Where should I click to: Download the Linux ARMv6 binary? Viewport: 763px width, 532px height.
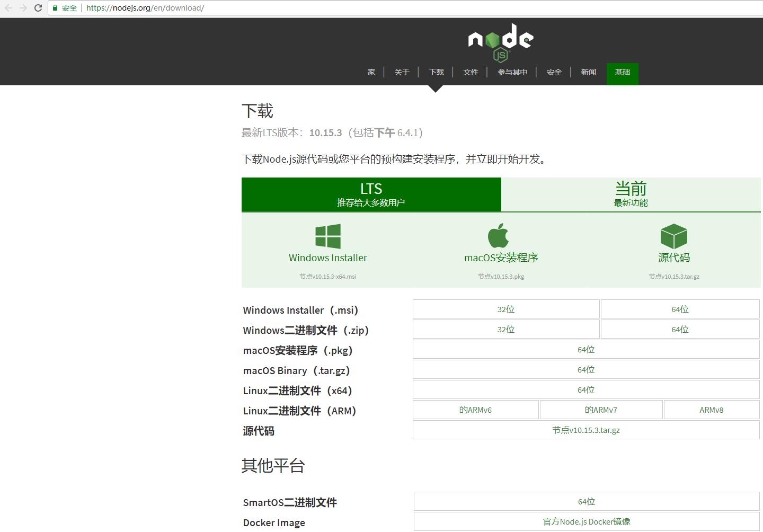coord(476,410)
